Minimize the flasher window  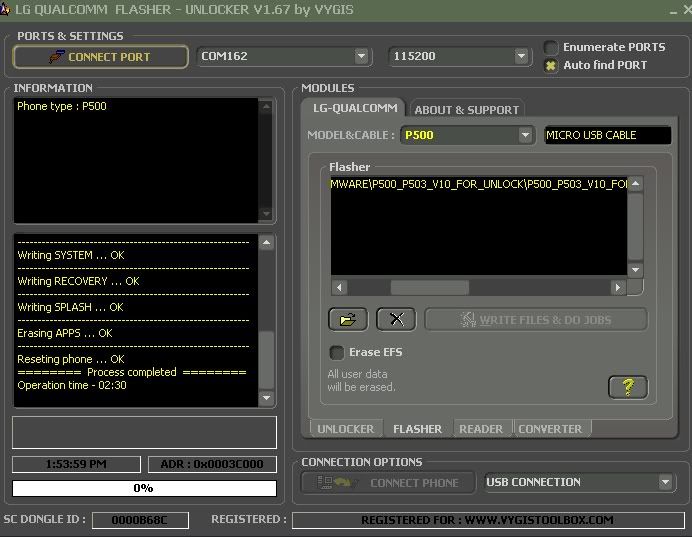pos(673,11)
